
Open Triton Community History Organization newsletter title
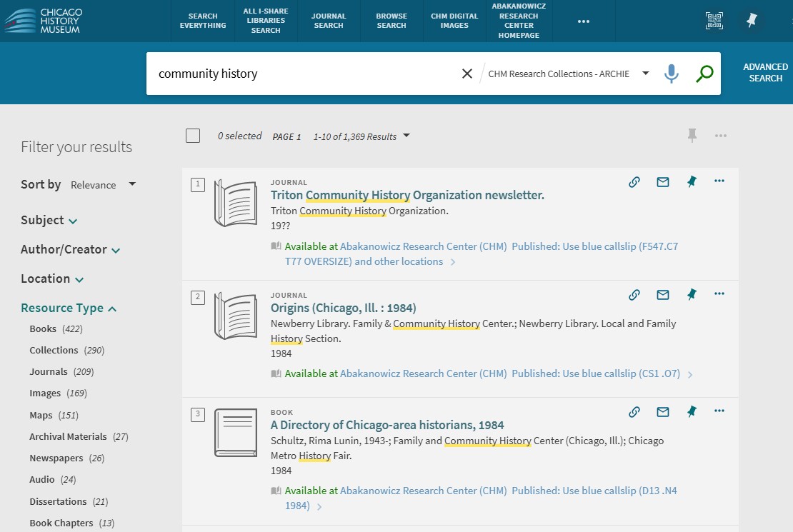click(x=407, y=195)
